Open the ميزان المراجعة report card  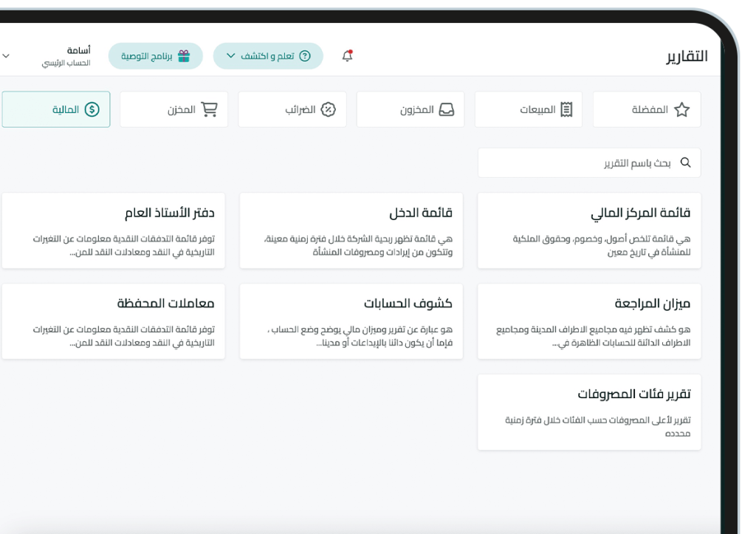coord(589,321)
